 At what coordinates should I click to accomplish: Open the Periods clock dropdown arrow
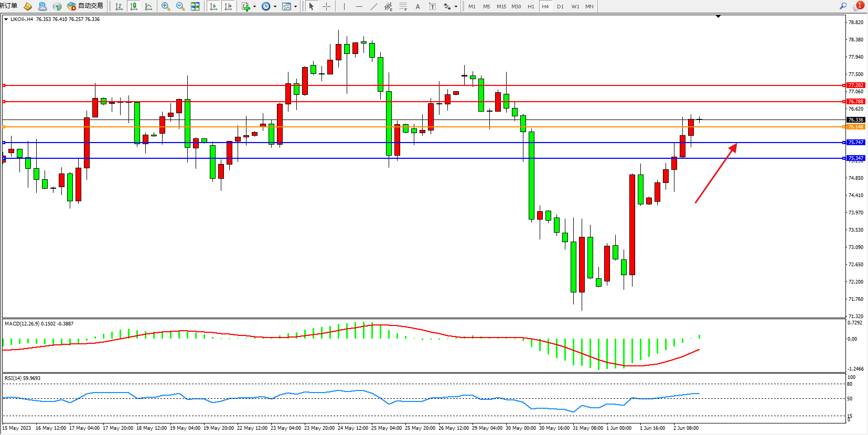point(275,7)
